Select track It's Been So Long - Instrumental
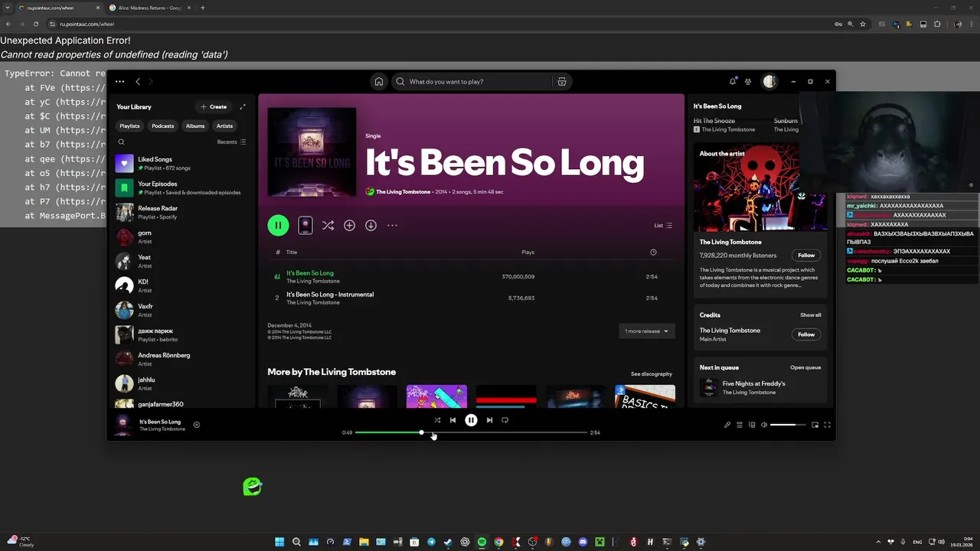 [471, 298]
